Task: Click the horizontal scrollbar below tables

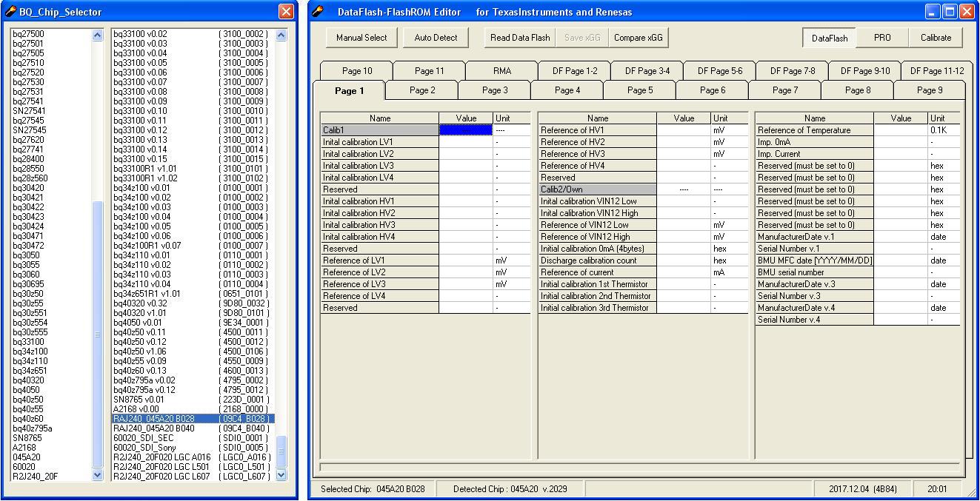Action: tap(639, 468)
